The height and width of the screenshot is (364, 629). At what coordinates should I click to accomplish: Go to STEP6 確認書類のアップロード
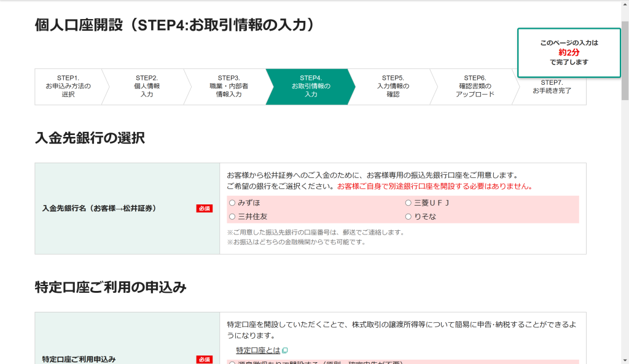474,87
